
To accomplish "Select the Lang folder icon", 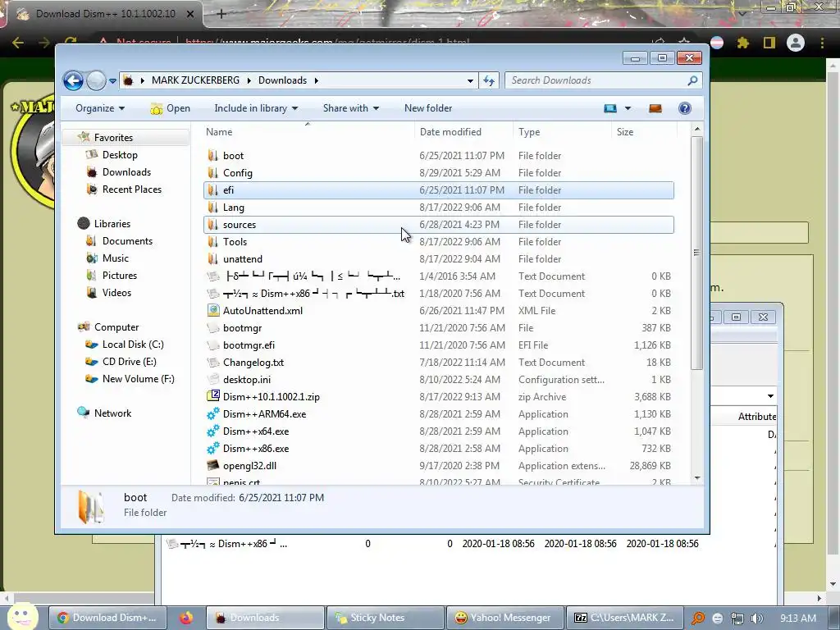I will coord(212,208).
